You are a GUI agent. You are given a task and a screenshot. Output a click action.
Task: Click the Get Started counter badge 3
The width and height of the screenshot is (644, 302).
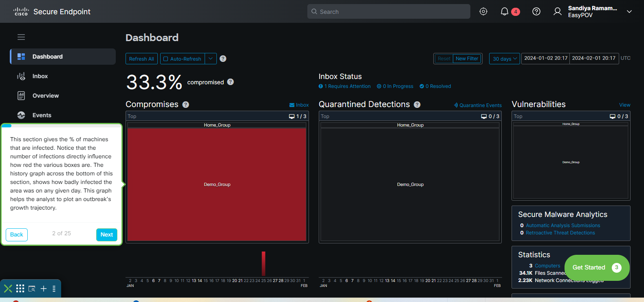coord(617,267)
